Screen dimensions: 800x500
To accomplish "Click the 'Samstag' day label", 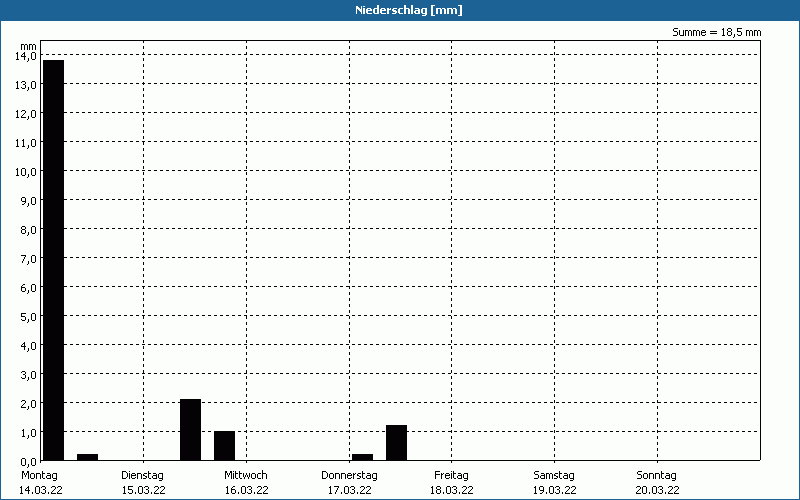I will pos(554,476).
